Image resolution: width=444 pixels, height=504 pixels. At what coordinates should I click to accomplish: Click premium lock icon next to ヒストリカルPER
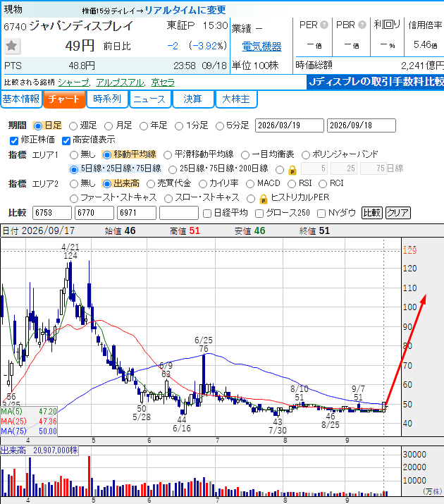point(263,199)
